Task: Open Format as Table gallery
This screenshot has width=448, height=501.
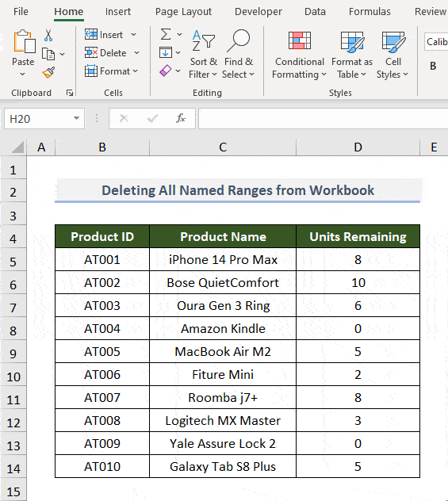Action: [352, 55]
